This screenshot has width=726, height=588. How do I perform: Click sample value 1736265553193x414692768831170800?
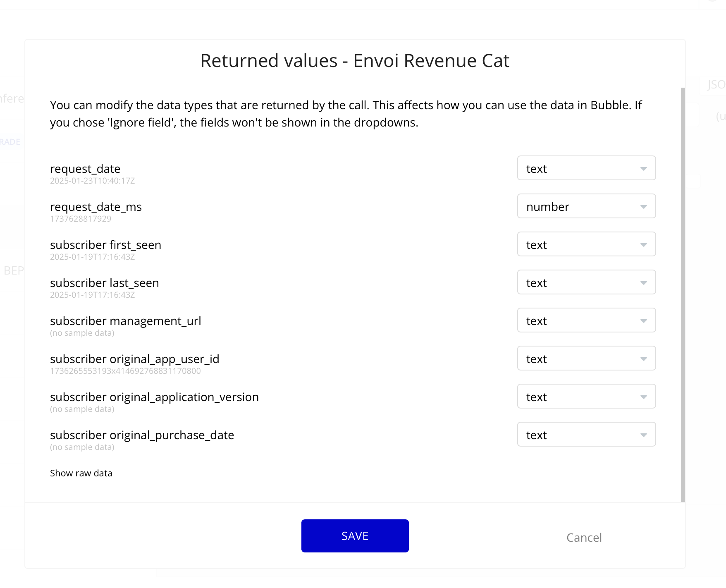125,371
